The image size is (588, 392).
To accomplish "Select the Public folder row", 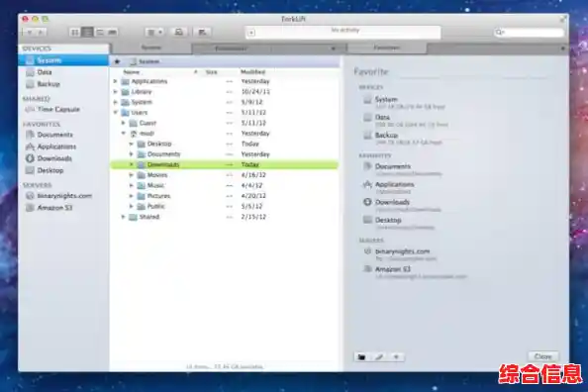I will (x=225, y=206).
